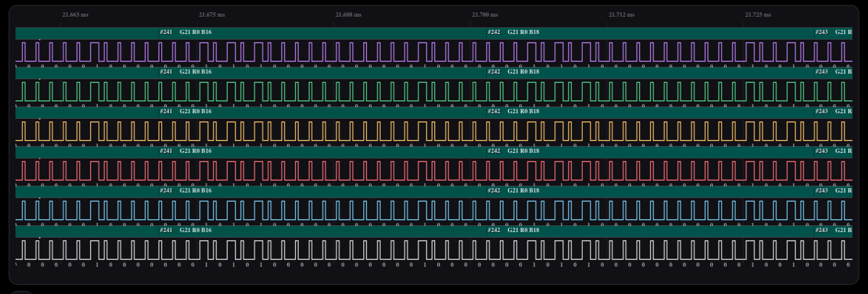This screenshot has width=868, height=294.
Task: Open frame #243 label above purple waveform
Action: [x=833, y=32]
